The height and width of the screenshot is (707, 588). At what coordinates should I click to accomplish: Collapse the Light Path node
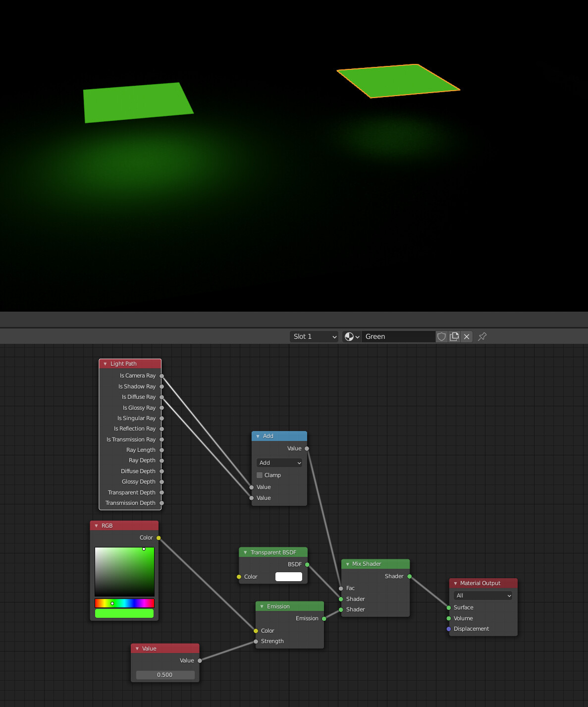click(105, 363)
